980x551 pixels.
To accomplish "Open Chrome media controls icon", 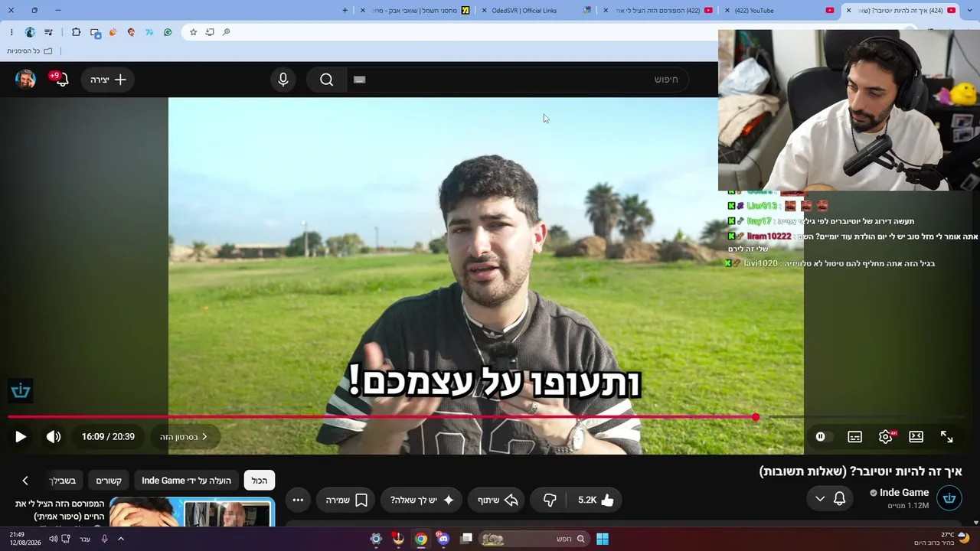I will pos(49,32).
